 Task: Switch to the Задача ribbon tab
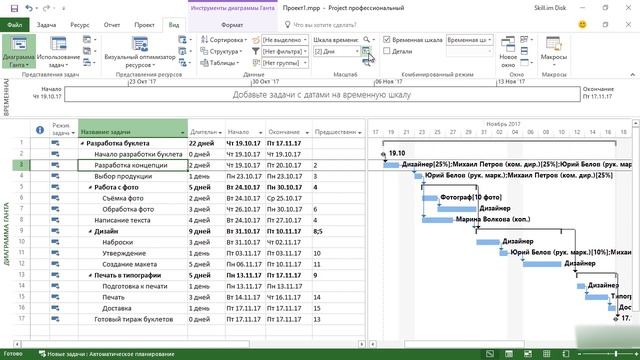[46, 25]
